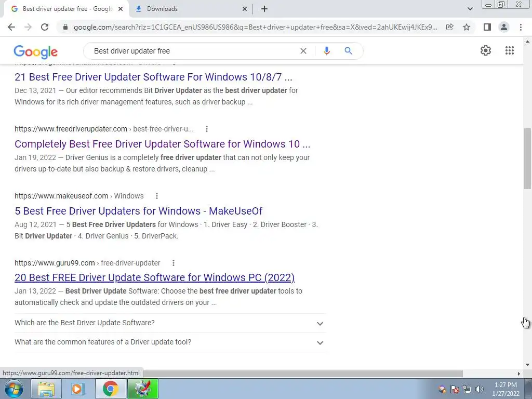Open options for makeuseof.com result
532x399 pixels.
157,196
